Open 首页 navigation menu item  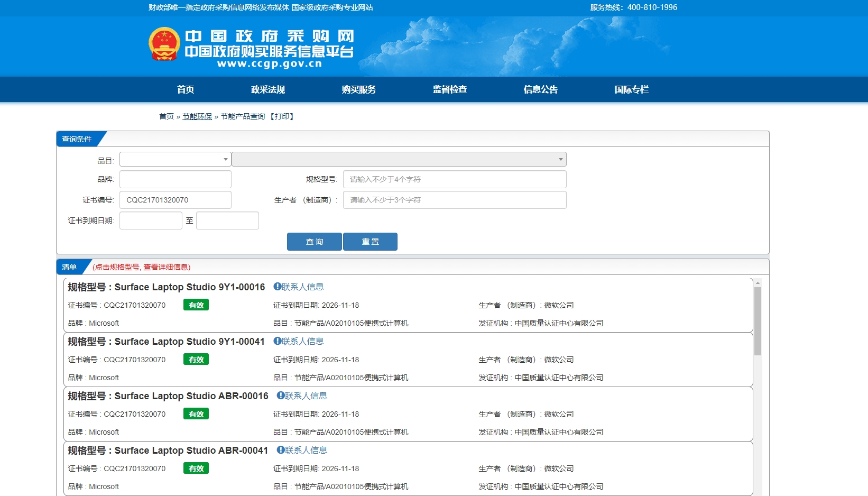click(186, 89)
